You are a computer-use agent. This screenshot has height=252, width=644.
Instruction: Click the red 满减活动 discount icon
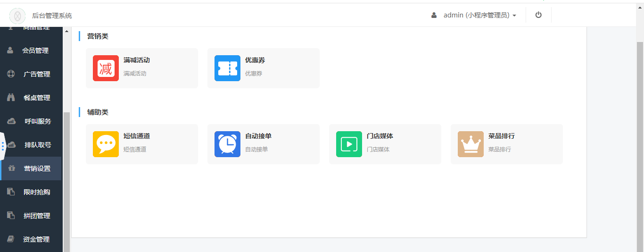point(106,68)
